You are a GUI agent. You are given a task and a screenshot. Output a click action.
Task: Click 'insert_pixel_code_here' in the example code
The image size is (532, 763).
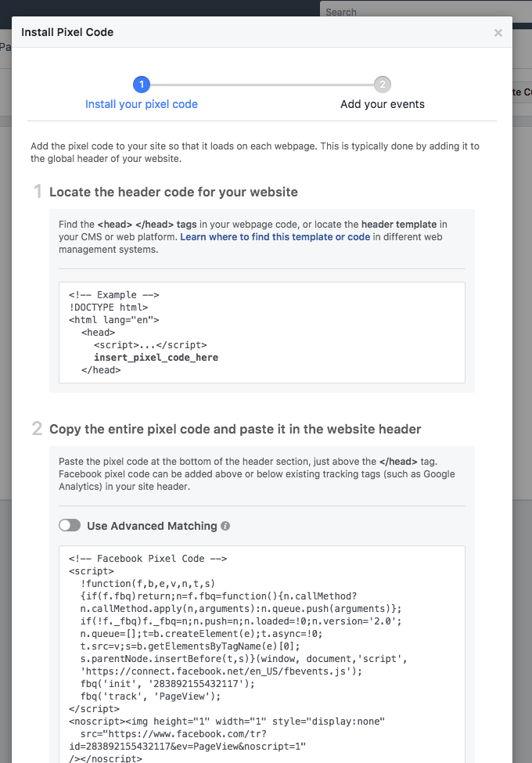(156, 358)
